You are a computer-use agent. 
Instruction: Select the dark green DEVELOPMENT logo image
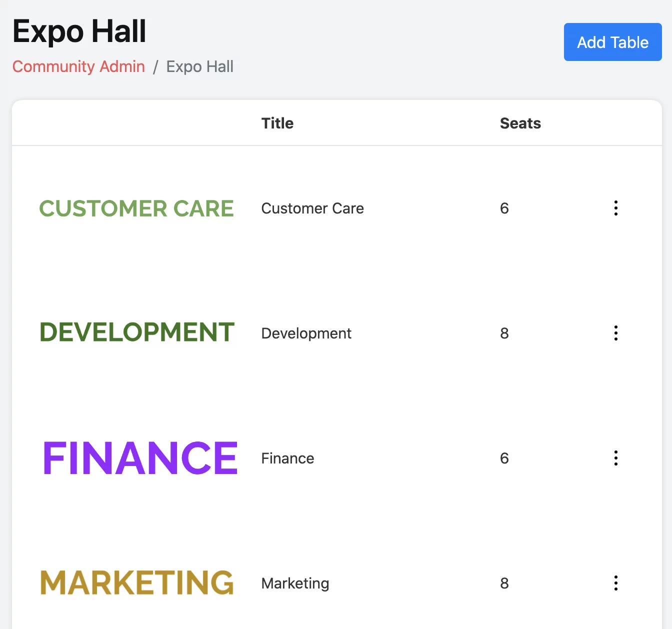(x=137, y=332)
